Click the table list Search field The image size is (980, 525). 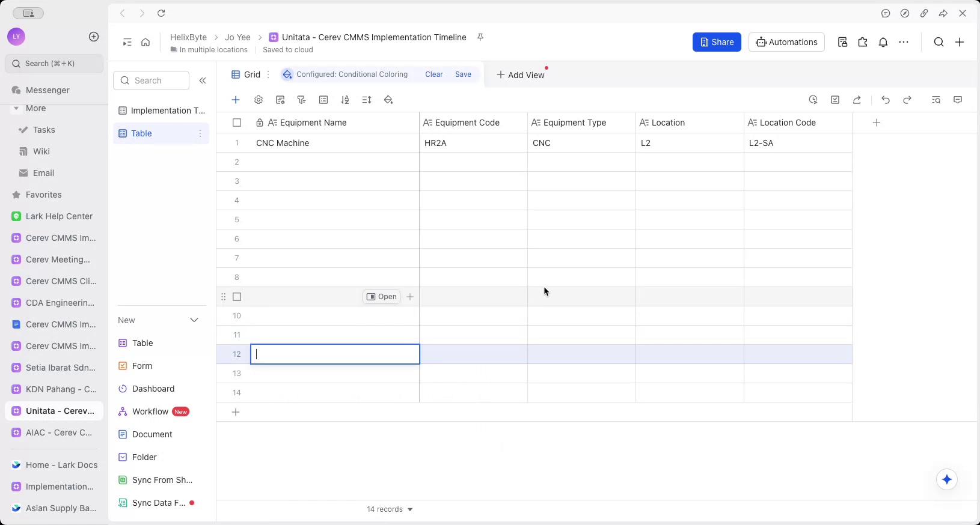tap(152, 80)
